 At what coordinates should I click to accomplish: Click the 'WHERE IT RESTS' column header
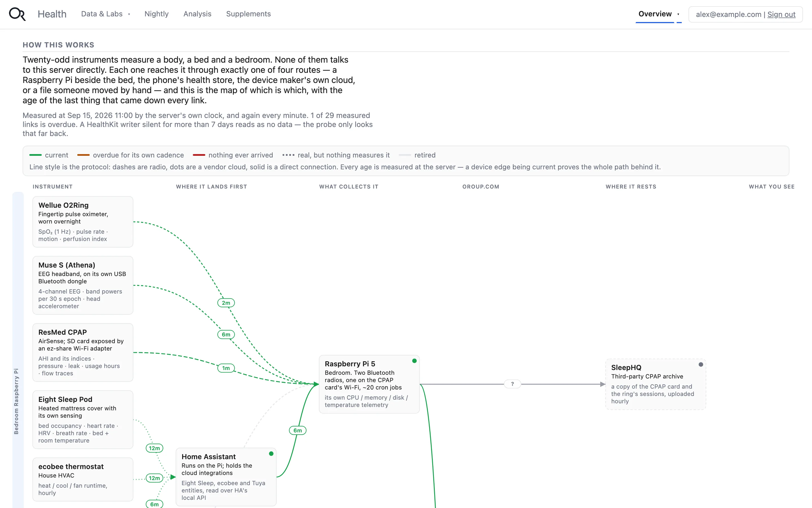631,187
